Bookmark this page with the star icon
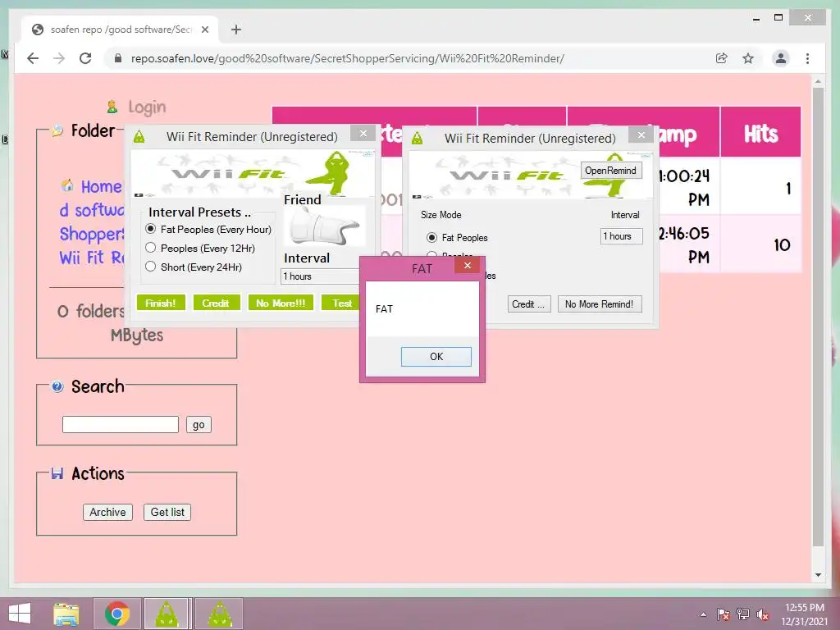 748,58
